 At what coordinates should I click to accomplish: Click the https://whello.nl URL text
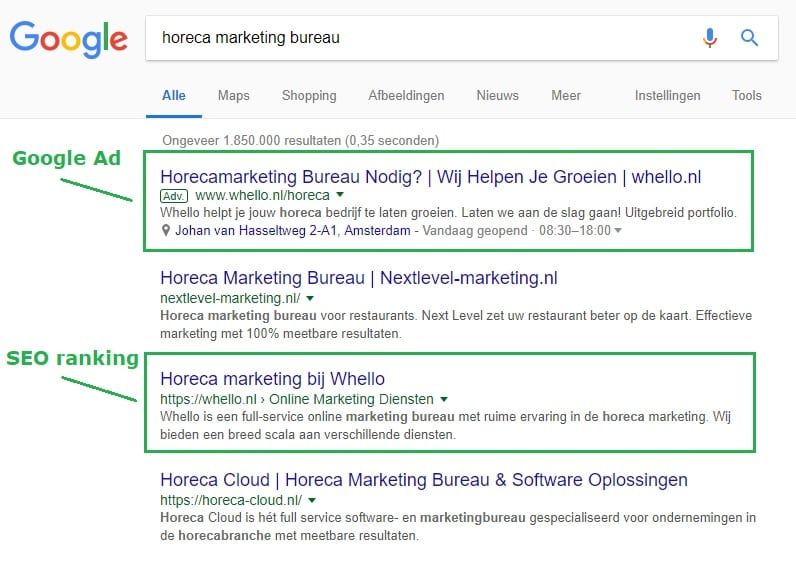click(208, 399)
